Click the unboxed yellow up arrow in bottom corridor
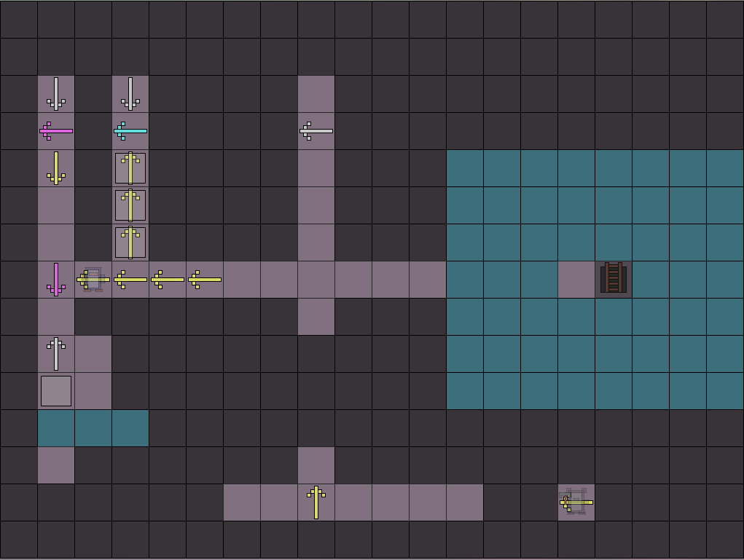The width and height of the screenshot is (744, 560). 316,502
